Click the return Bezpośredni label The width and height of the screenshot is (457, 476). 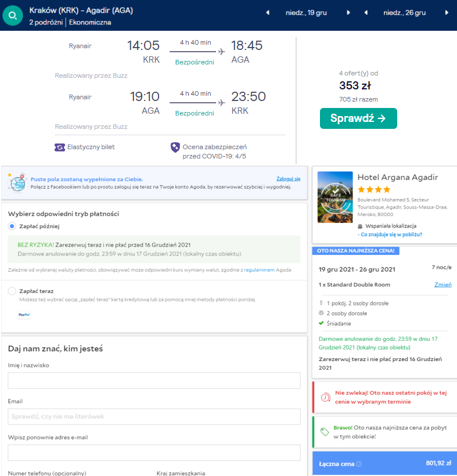[195, 113]
